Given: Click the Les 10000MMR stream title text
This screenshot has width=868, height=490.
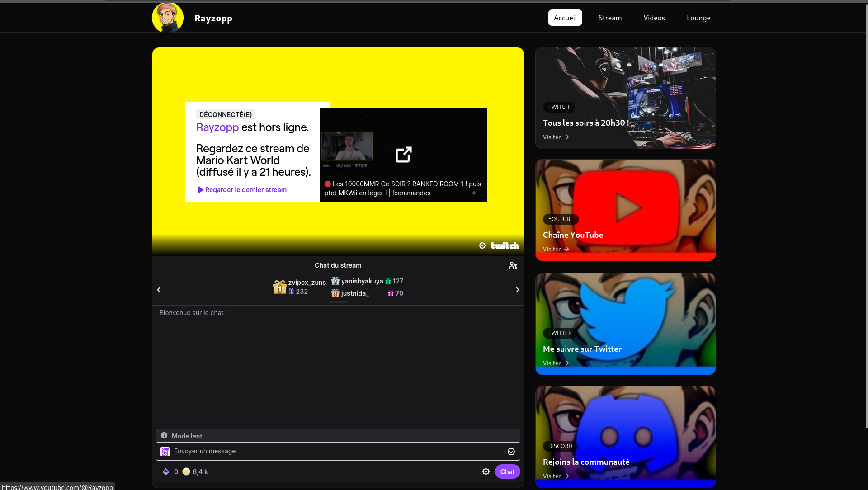Looking at the screenshot, I should pos(403,188).
